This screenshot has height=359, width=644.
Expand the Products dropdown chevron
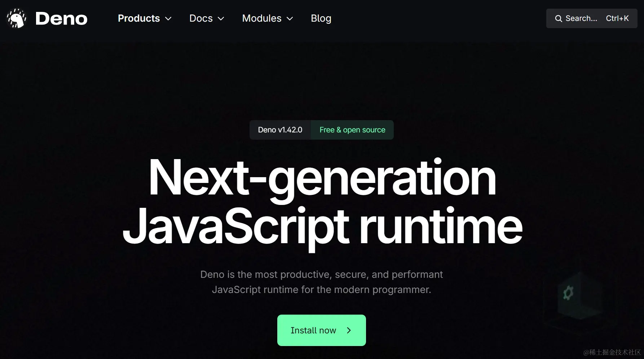click(x=168, y=19)
